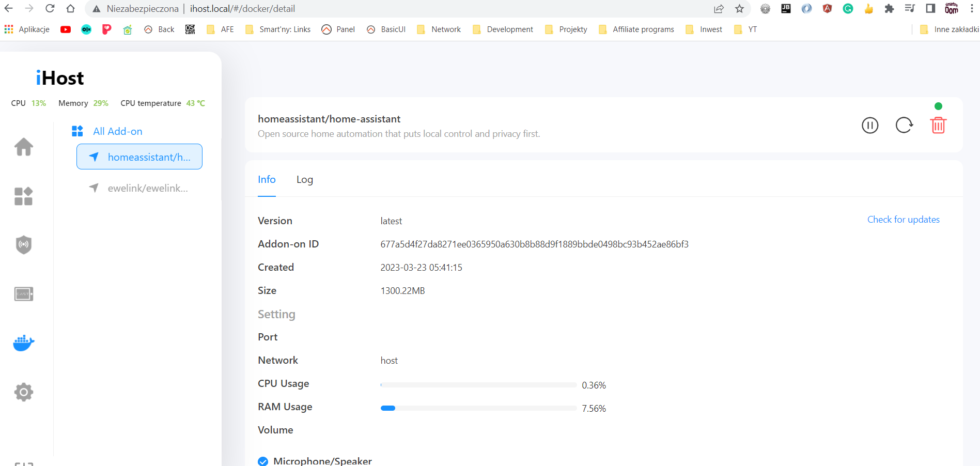
Task: Open the media control playlist icon
Action: tap(910, 9)
